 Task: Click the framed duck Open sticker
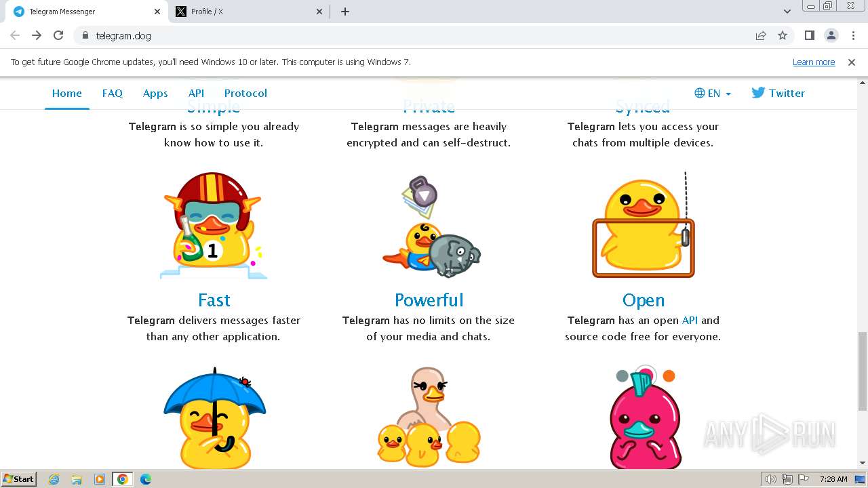[643, 225]
